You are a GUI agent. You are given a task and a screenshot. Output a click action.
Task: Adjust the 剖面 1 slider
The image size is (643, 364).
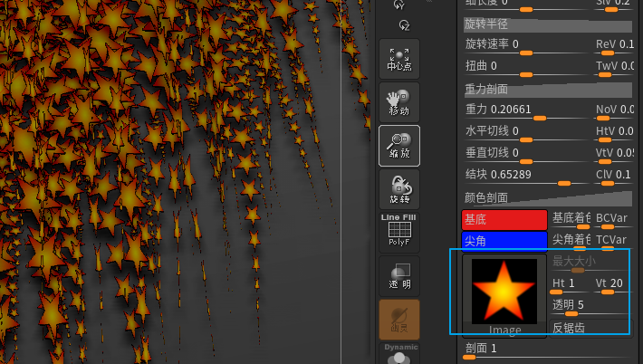(x=548, y=350)
